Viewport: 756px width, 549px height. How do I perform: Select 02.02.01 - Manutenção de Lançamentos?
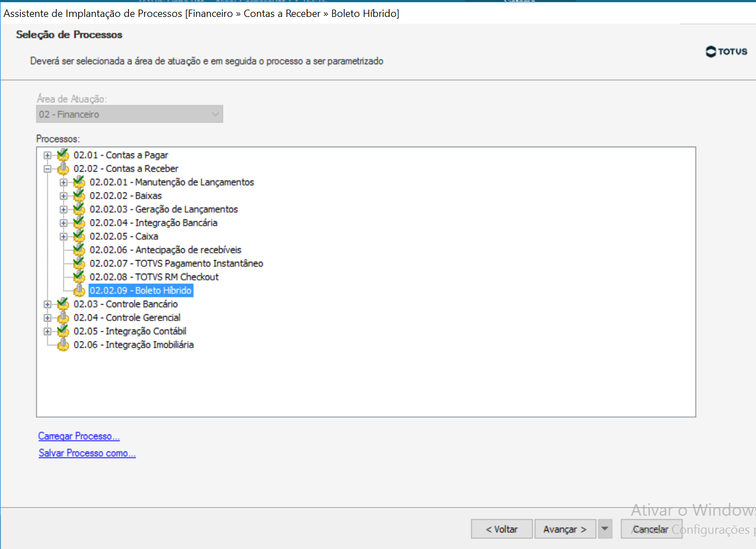pos(172,182)
